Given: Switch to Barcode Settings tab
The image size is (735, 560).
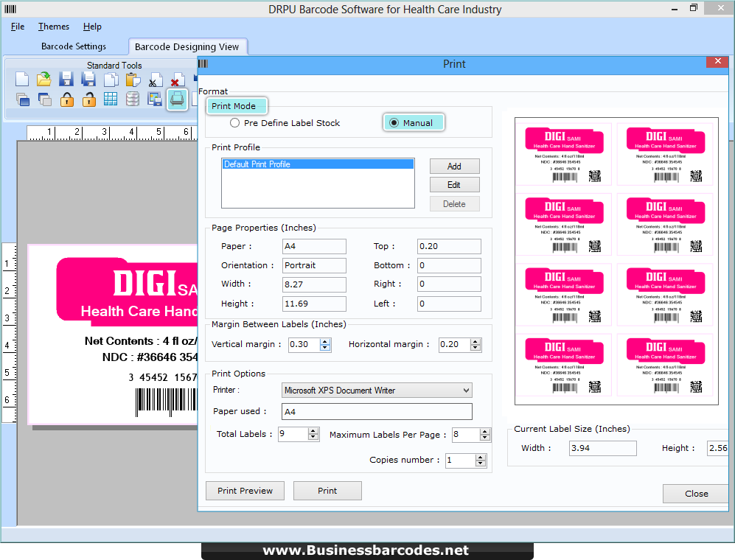Looking at the screenshot, I should (x=74, y=46).
